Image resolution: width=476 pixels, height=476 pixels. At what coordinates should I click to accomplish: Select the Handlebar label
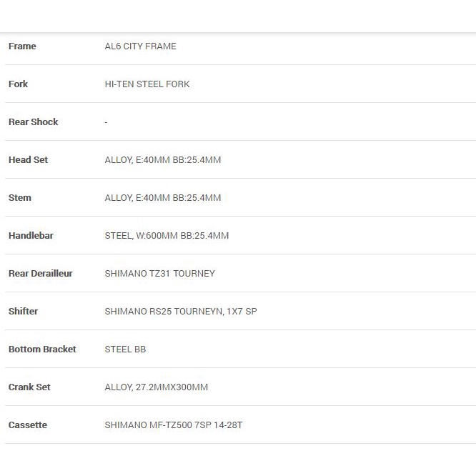[x=31, y=236]
